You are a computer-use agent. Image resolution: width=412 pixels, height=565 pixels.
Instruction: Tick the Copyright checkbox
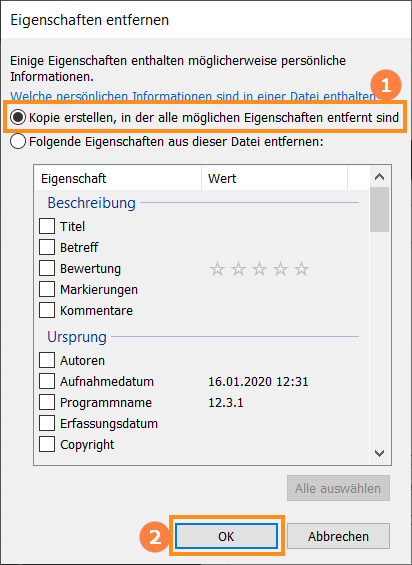click(47, 444)
